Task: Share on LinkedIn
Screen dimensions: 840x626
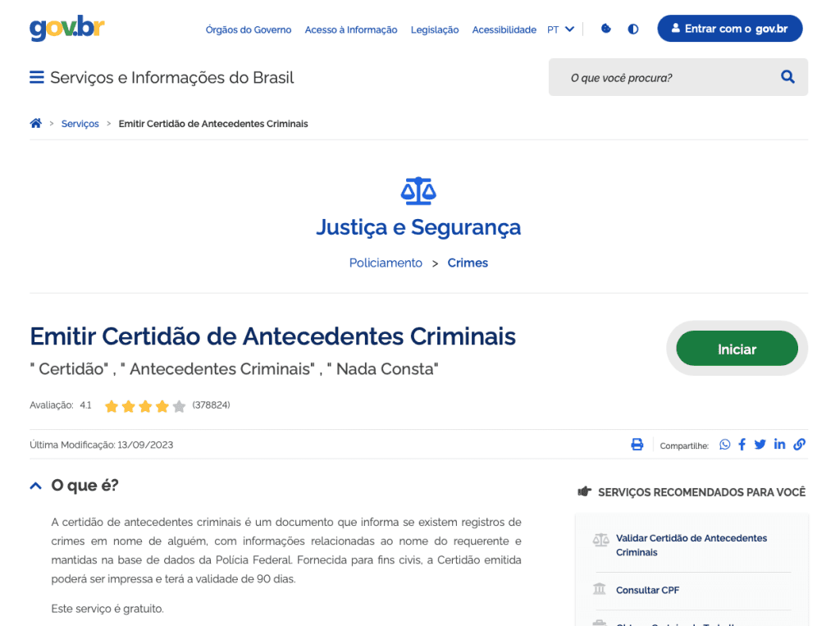Action: [779, 444]
